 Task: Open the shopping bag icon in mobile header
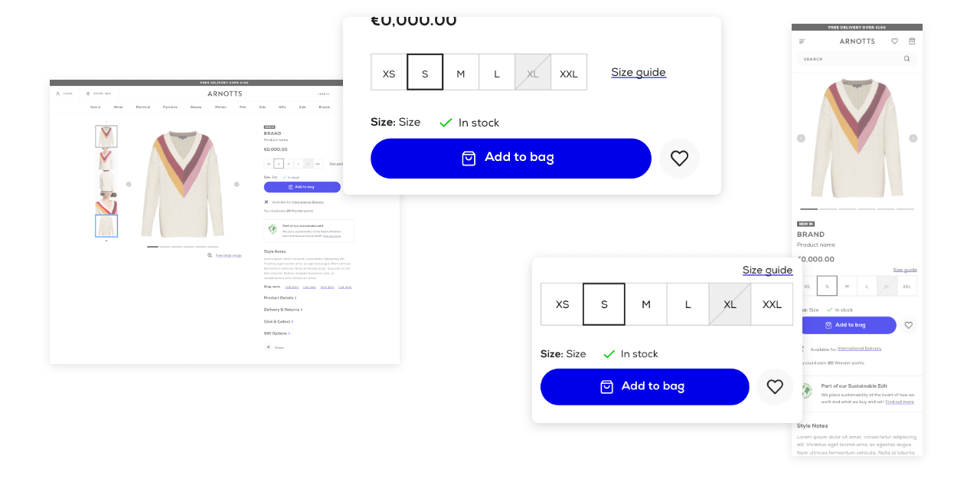point(912,41)
